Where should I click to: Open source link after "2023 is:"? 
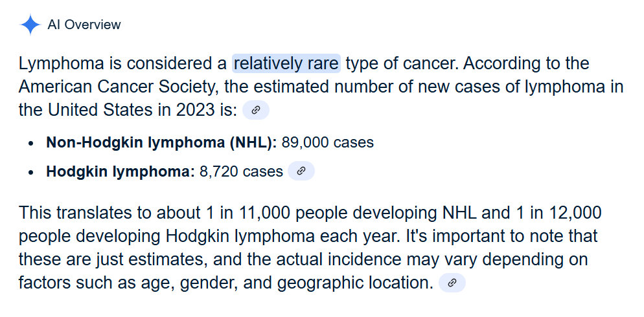256,110
